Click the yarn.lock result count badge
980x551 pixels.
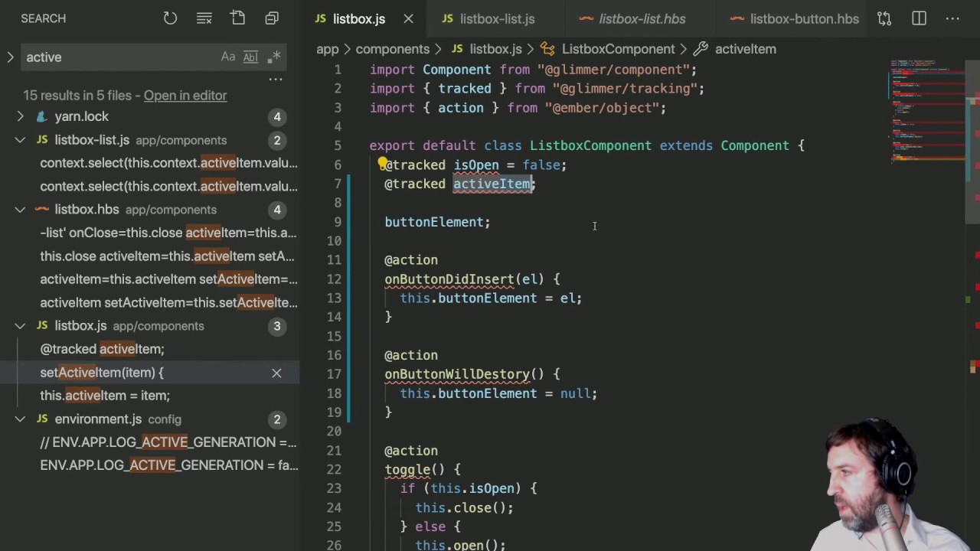[x=276, y=116]
